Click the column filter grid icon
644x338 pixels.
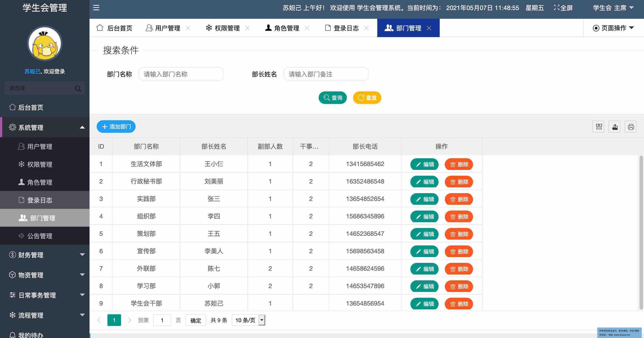click(599, 127)
